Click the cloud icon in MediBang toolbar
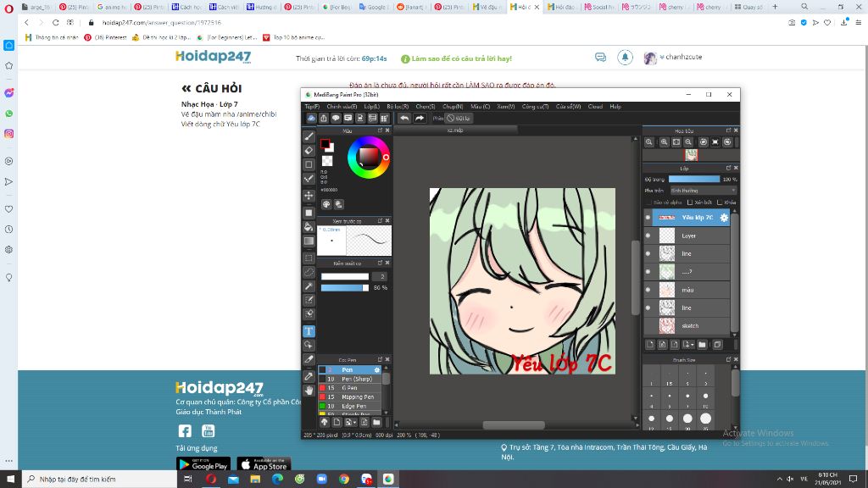The image size is (868, 488). (312, 118)
